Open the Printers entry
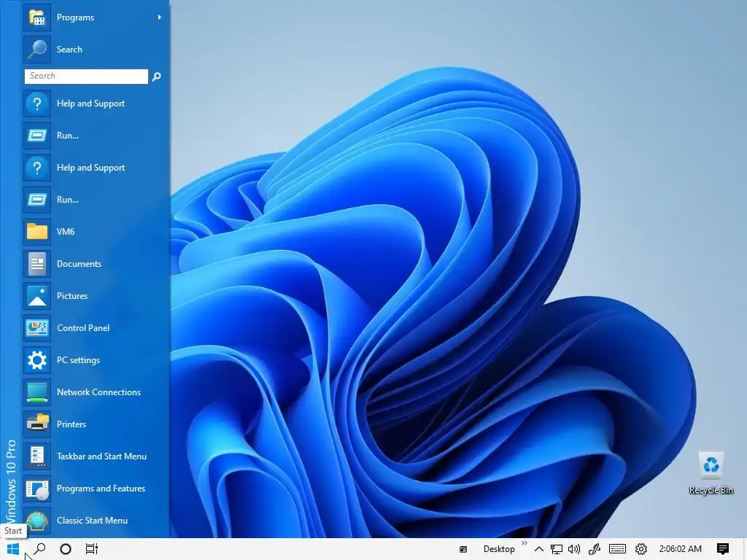747x560 pixels. 96,424
